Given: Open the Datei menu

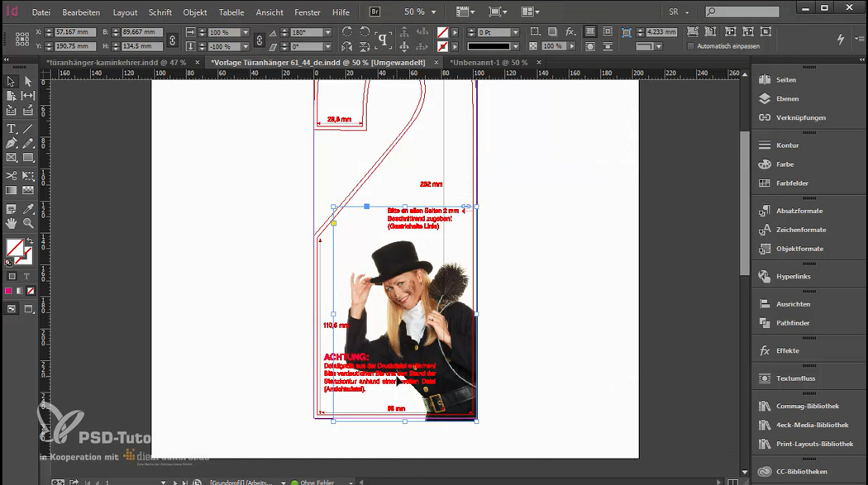Looking at the screenshot, I should (41, 12).
